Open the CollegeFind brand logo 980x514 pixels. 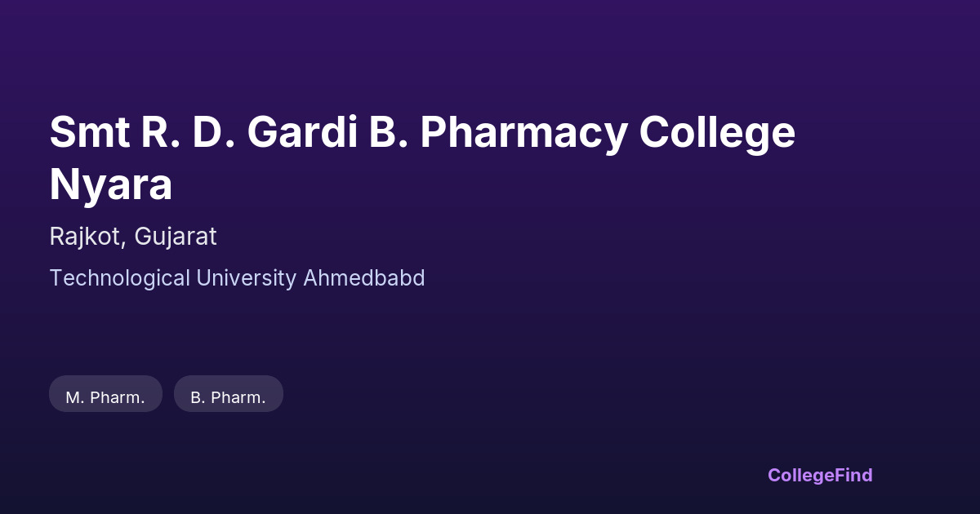(x=819, y=475)
